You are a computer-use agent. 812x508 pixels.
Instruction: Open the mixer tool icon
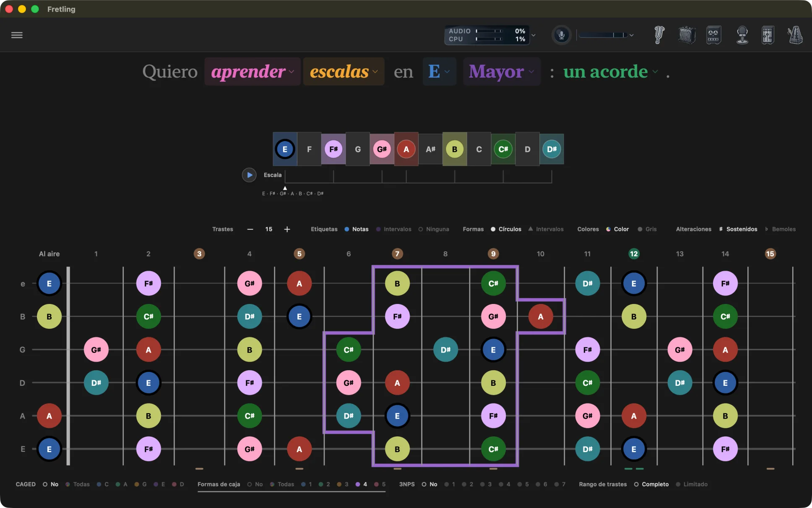(768, 35)
